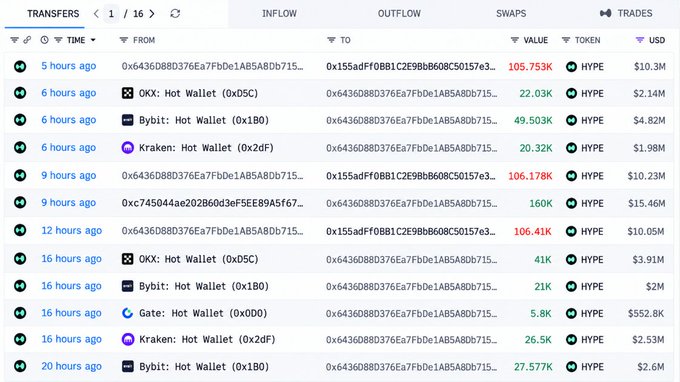Click the page number 1 field
The height and width of the screenshot is (382, 680).
tap(111, 14)
